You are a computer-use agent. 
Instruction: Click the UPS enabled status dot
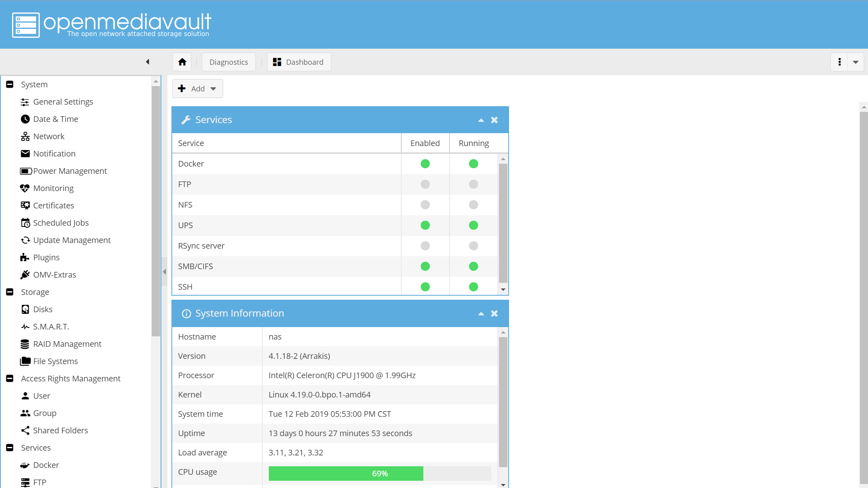(x=425, y=225)
